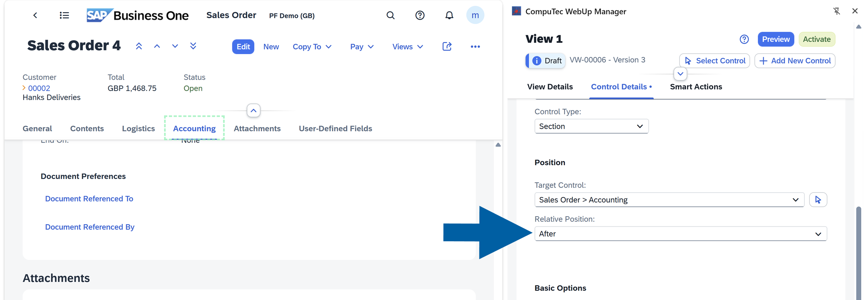Open the search magnifier icon
The width and height of the screenshot is (868, 300).
[390, 15]
